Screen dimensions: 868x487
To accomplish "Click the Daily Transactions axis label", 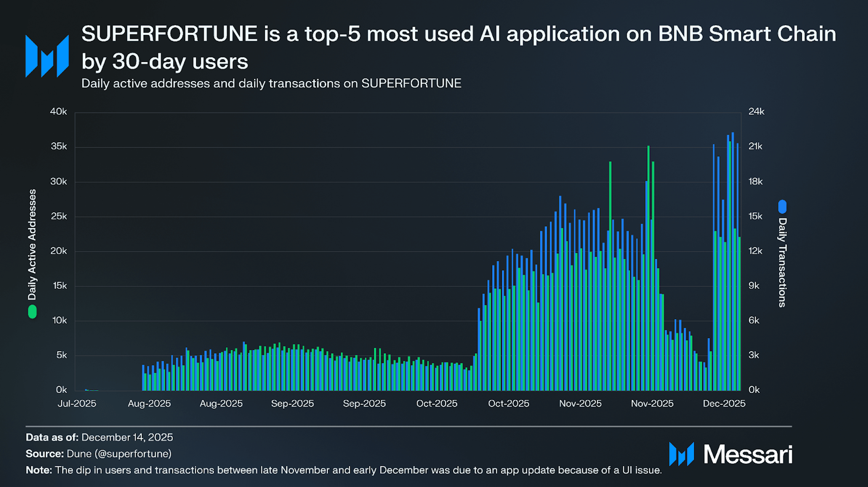I will point(782,263).
